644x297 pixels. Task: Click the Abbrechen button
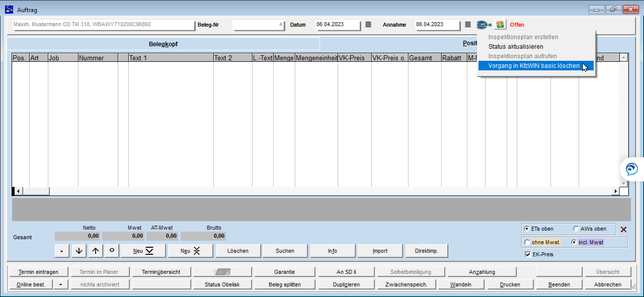pyautogui.click(x=608, y=284)
